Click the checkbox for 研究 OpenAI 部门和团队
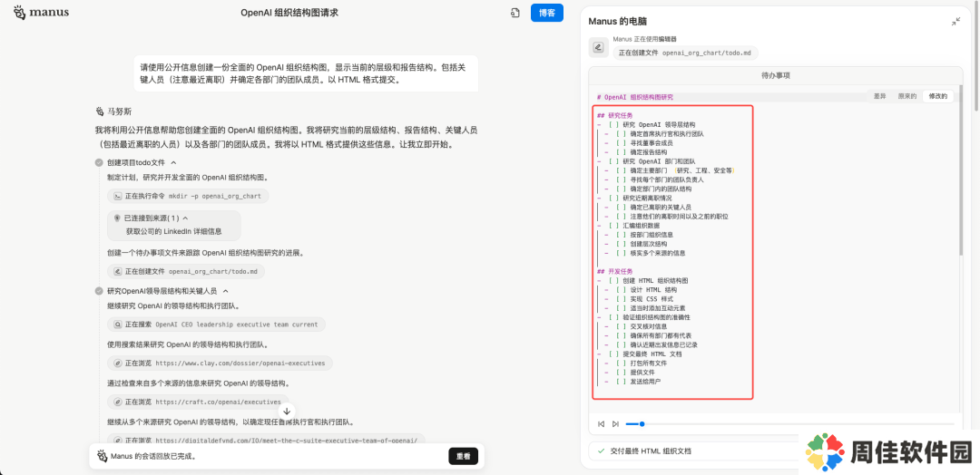Viewport: 980px width, 475px height. [613, 161]
